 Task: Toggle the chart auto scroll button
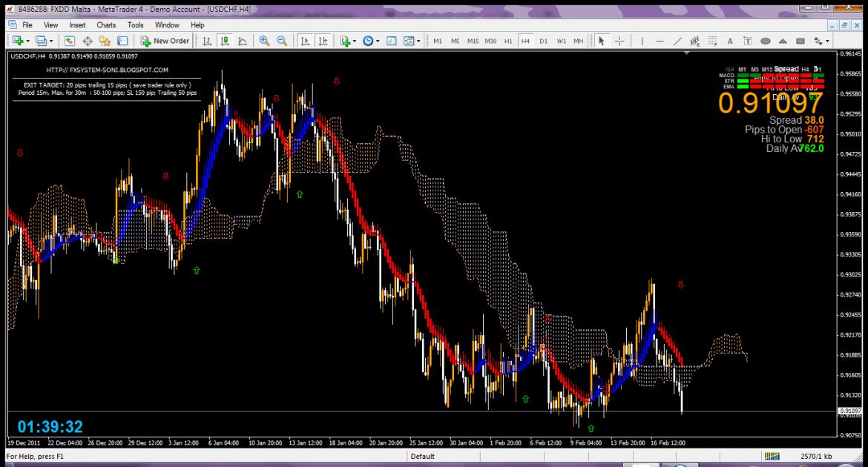305,41
